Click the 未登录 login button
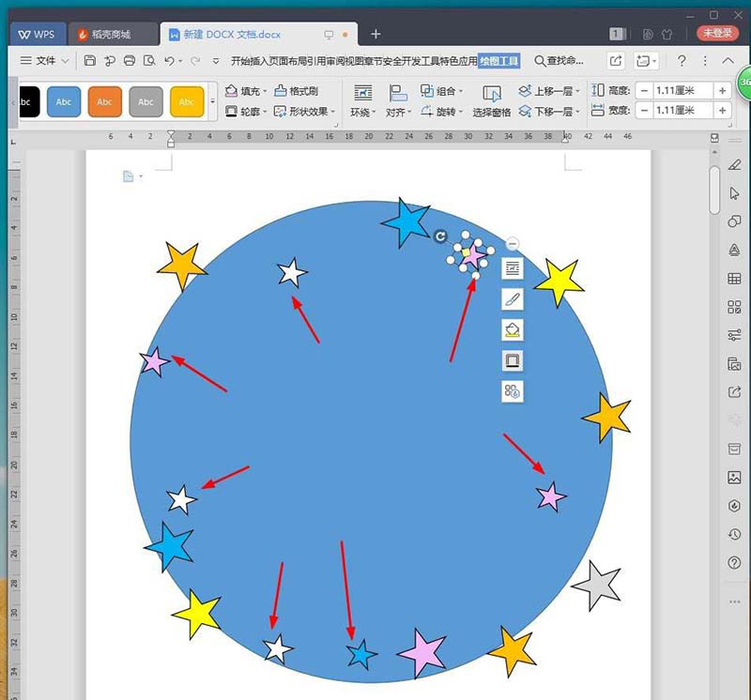Image resolution: width=751 pixels, height=700 pixels. [717, 33]
